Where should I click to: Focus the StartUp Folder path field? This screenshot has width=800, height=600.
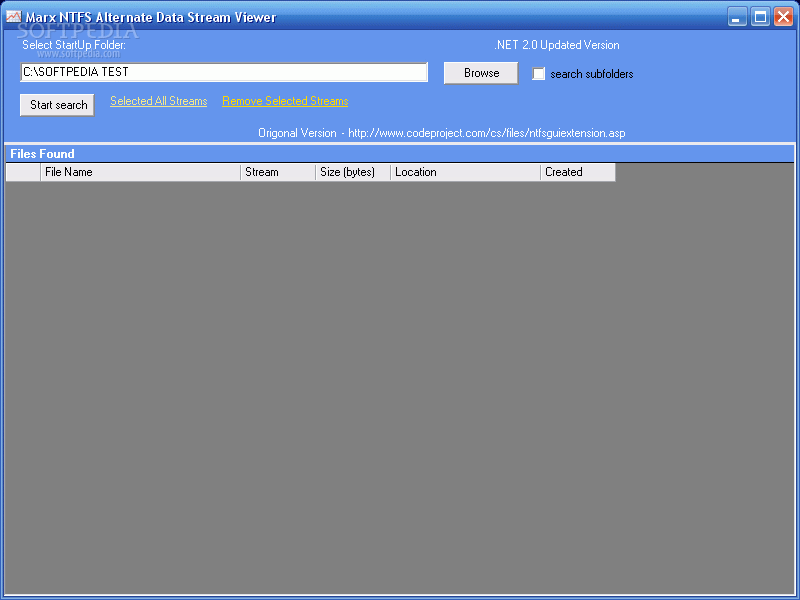point(224,72)
